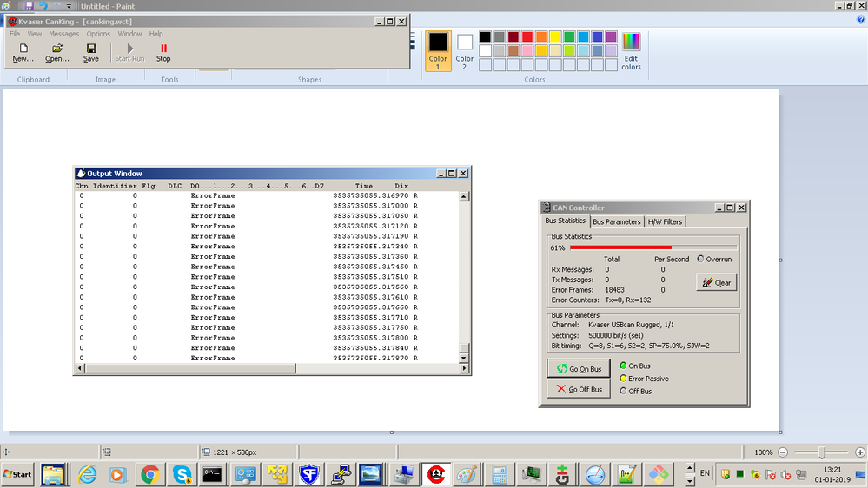Open the CanKing Messages menu
This screenshot has height=488, width=868.
[x=63, y=34]
